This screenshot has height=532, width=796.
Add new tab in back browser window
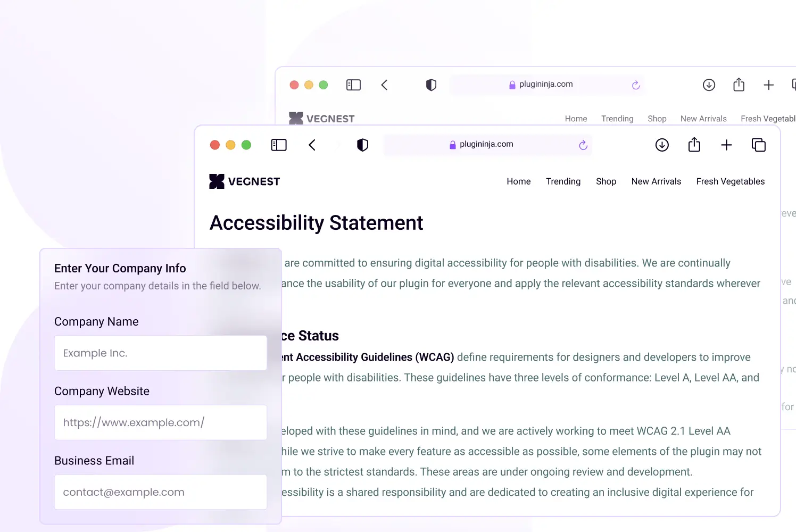click(768, 85)
